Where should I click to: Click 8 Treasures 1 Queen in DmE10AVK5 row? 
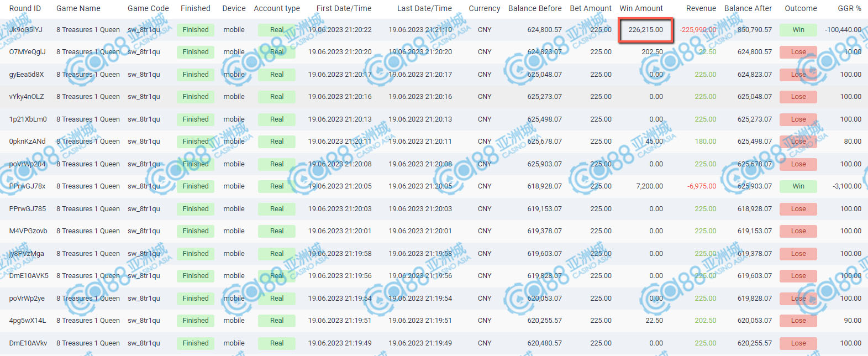pyautogui.click(x=88, y=276)
